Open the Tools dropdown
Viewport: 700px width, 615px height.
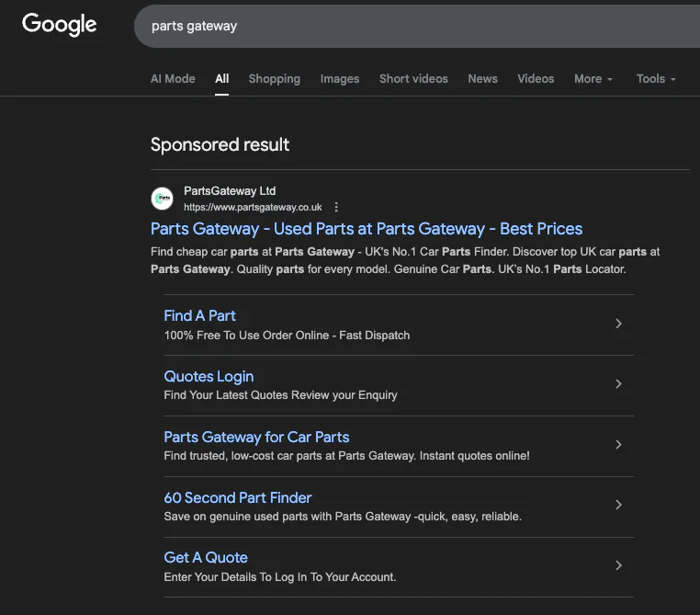(x=656, y=79)
